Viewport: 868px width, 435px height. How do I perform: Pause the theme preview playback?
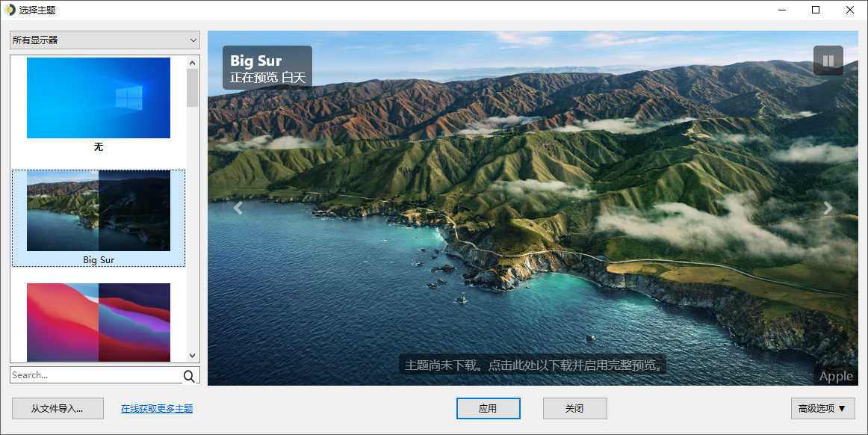828,61
